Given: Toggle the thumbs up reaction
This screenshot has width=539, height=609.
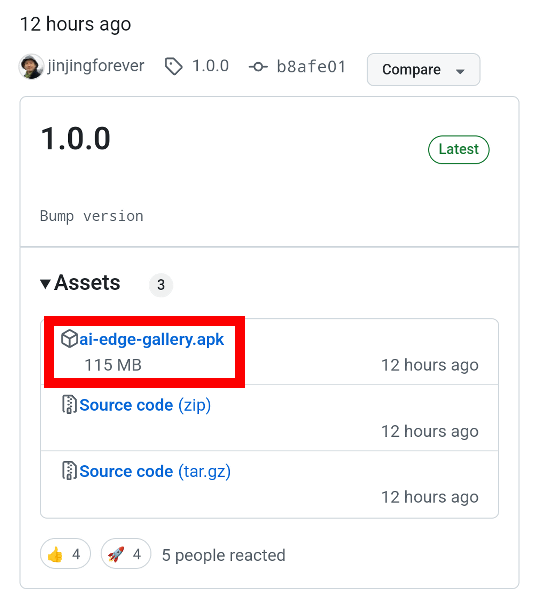Looking at the screenshot, I should tap(65, 554).
